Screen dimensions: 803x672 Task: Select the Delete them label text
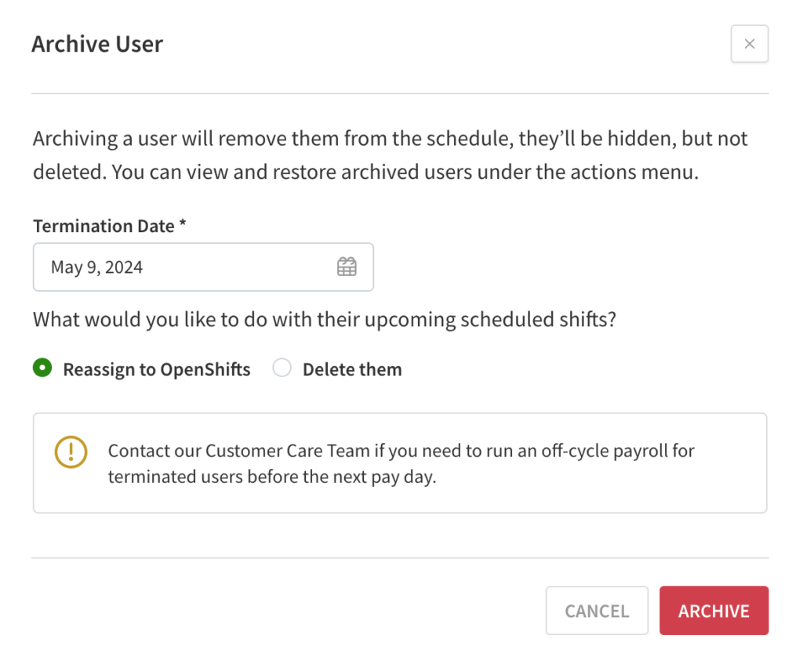pos(352,369)
